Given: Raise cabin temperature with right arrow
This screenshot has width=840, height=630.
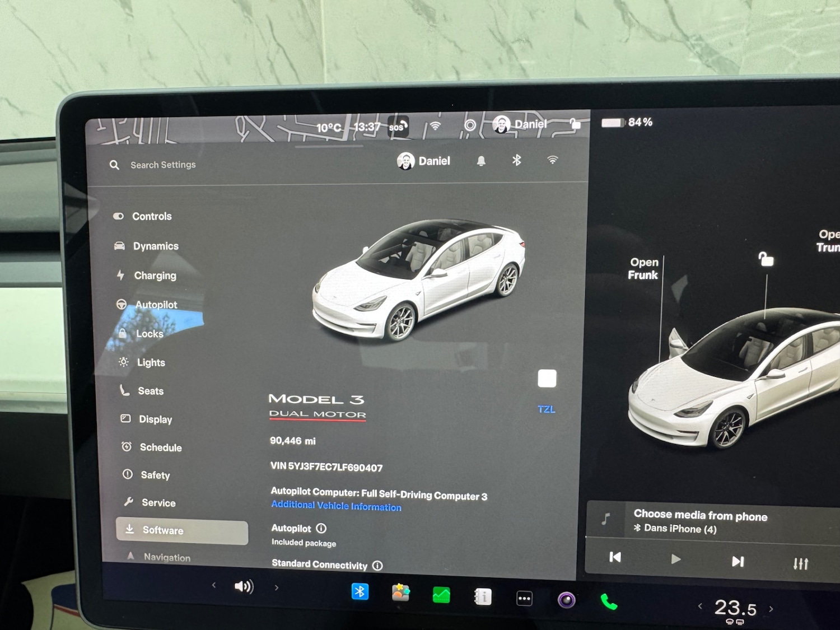Looking at the screenshot, I should click(771, 609).
